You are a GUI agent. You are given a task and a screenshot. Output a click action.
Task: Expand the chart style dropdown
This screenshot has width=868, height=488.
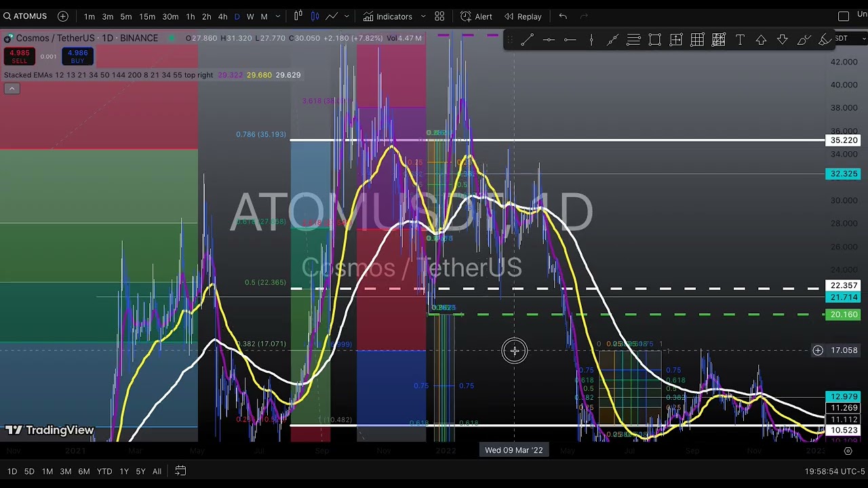tap(347, 16)
